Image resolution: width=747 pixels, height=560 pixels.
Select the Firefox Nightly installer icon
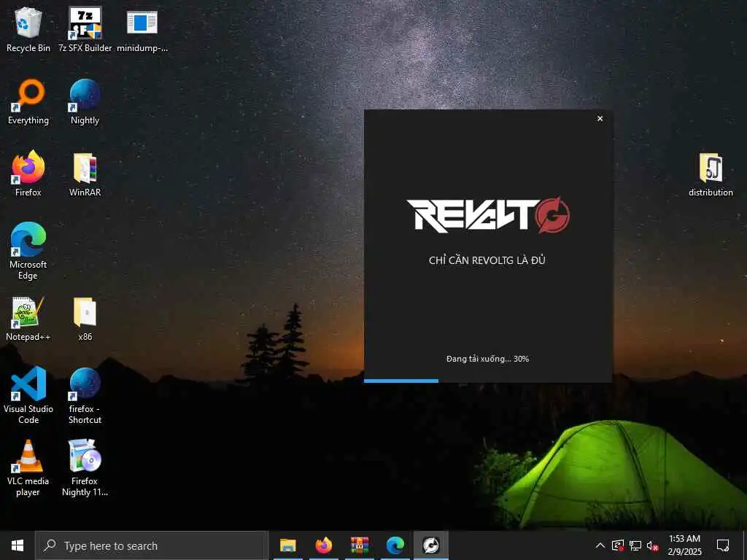(x=85, y=468)
